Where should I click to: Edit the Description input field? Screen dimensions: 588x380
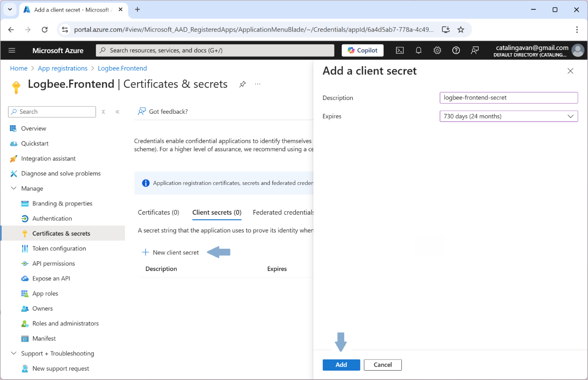click(509, 97)
